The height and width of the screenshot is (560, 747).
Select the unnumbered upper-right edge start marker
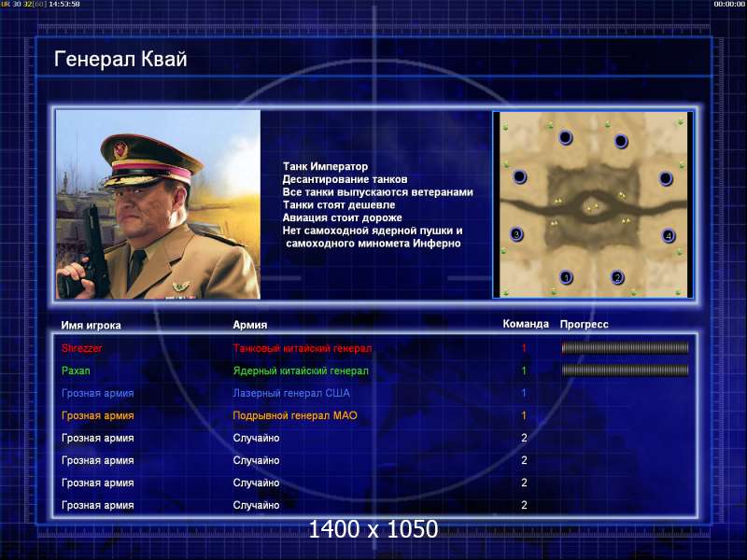click(666, 178)
